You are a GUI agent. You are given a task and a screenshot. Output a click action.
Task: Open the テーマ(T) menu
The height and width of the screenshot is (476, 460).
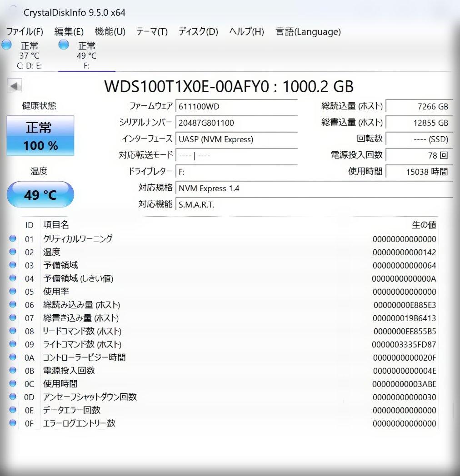pos(152,32)
